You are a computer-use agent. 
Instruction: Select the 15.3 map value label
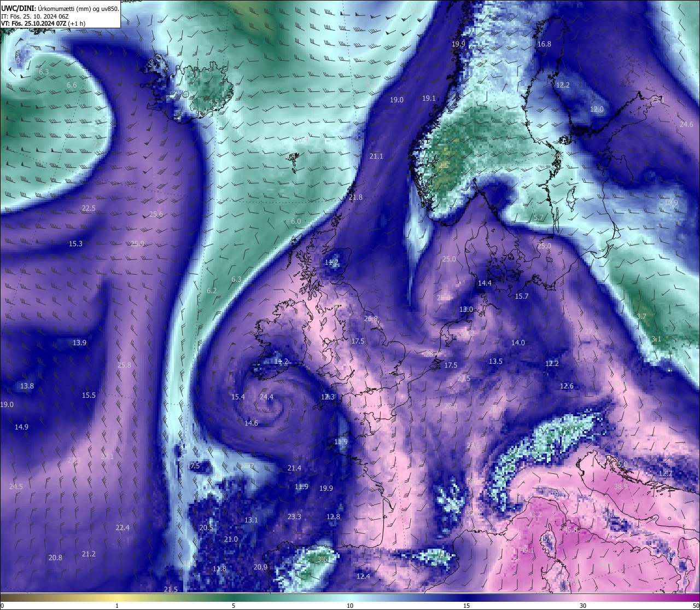(x=75, y=244)
